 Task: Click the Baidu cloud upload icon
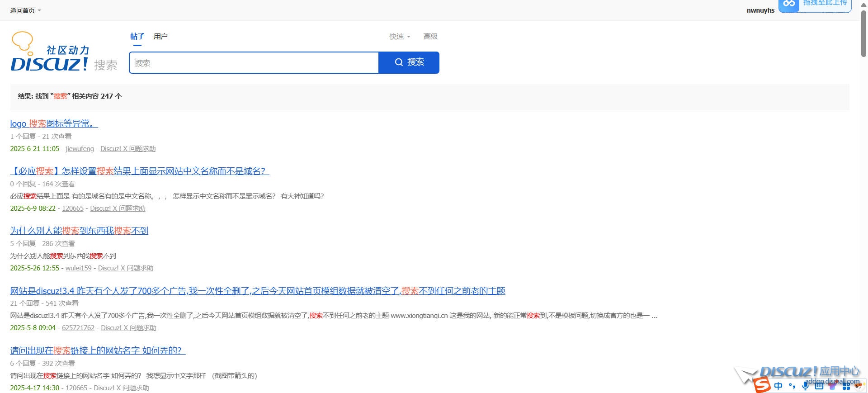coord(789,4)
